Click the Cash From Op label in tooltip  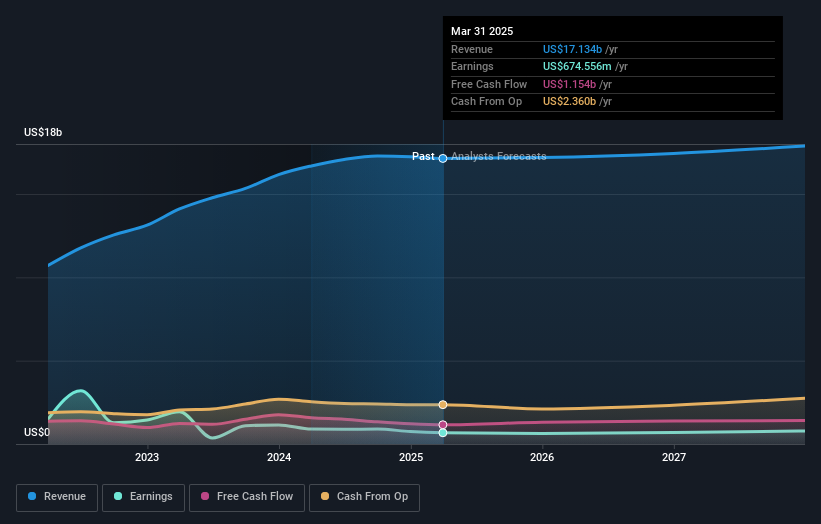point(486,102)
